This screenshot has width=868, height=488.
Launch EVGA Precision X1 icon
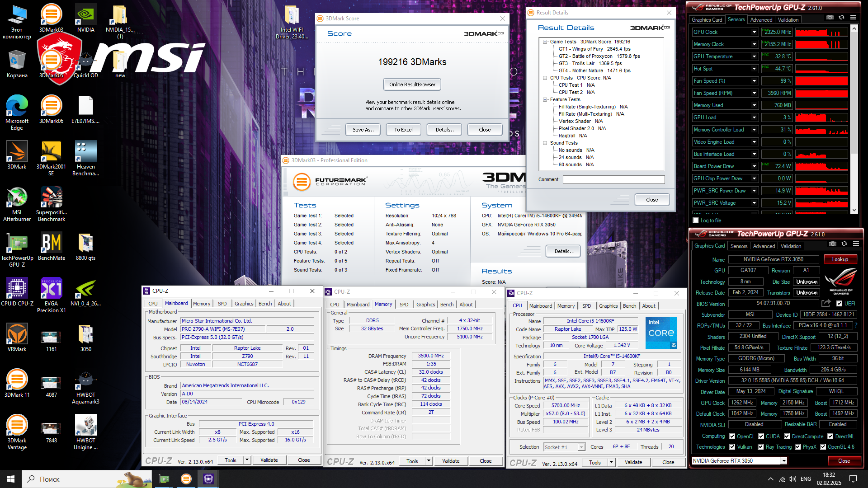point(51,295)
